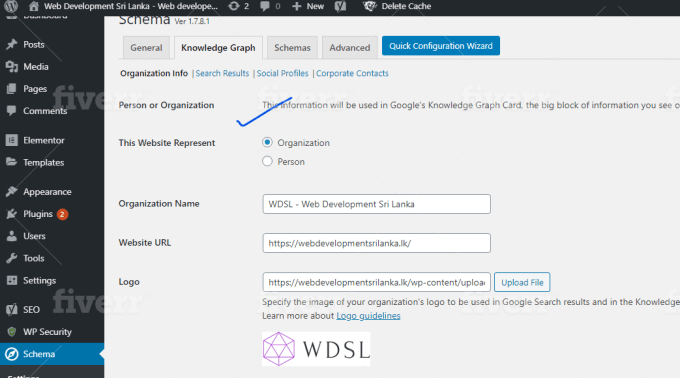This screenshot has height=378, width=680.
Task: Click Web Development Sri Lanka site name
Action: (131, 6)
